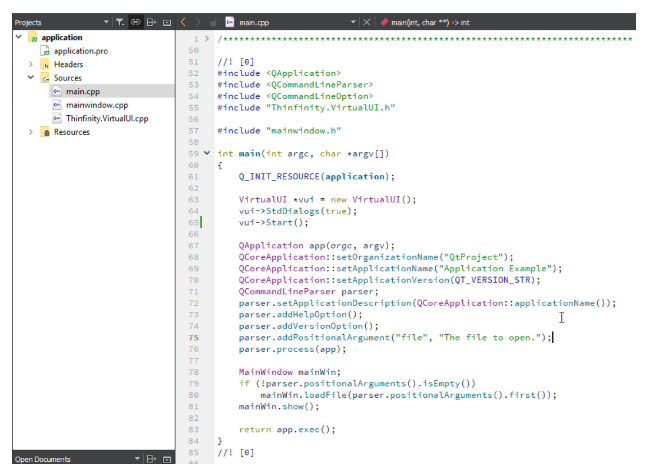Open mainwindow.cpp from the project tree
The image size is (652, 470).
tap(97, 105)
